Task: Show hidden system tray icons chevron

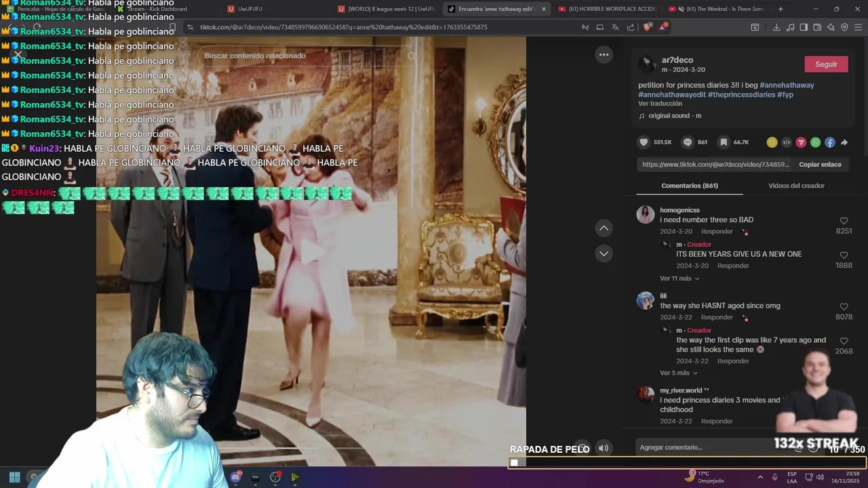Action: pyautogui.click(x=759, y=477)
